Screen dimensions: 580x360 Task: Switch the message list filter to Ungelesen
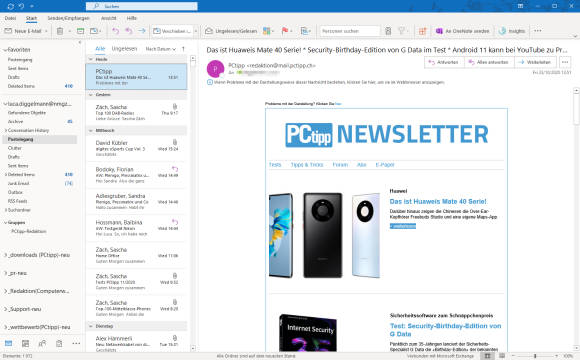tap(124, 49)
